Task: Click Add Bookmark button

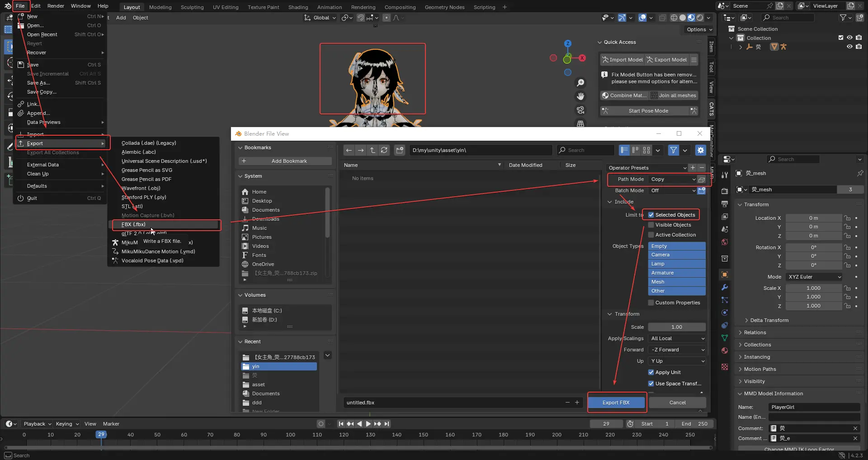Action: (x=285, y=161)
